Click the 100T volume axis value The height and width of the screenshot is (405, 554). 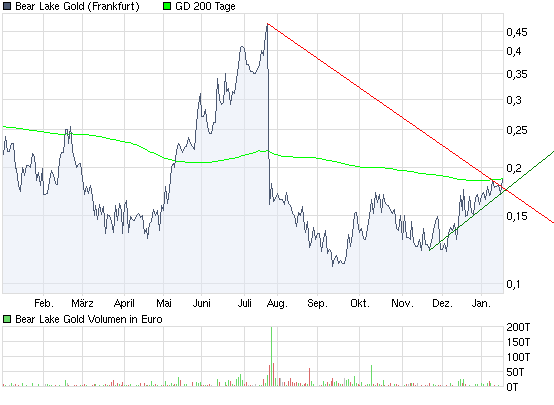tap(518, 357)
